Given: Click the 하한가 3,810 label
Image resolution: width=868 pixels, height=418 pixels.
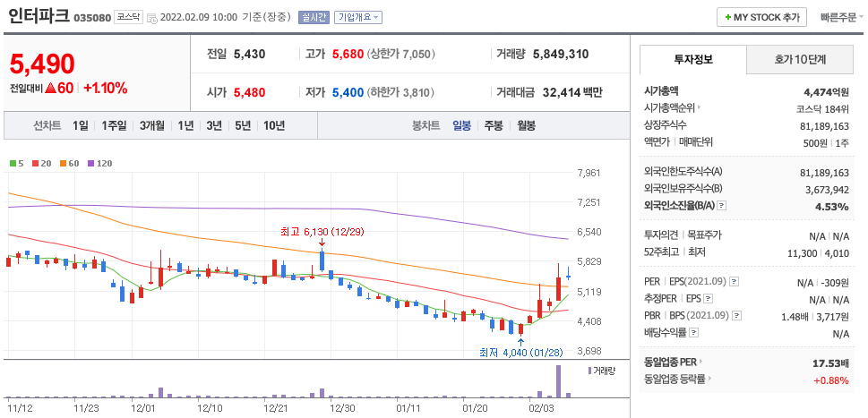Looking at the screenshot, I should point(400,92).
